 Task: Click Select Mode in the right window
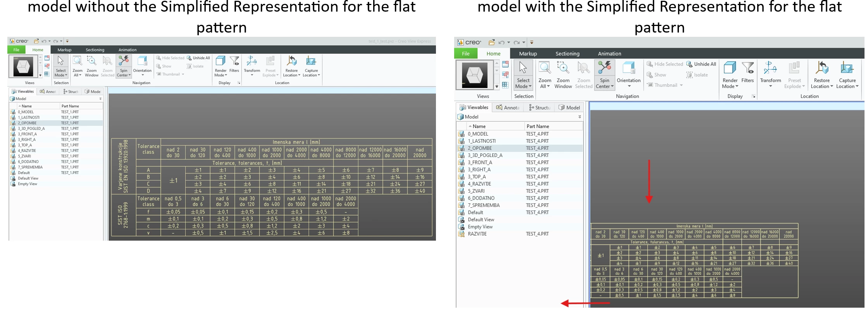coord(523,75)
